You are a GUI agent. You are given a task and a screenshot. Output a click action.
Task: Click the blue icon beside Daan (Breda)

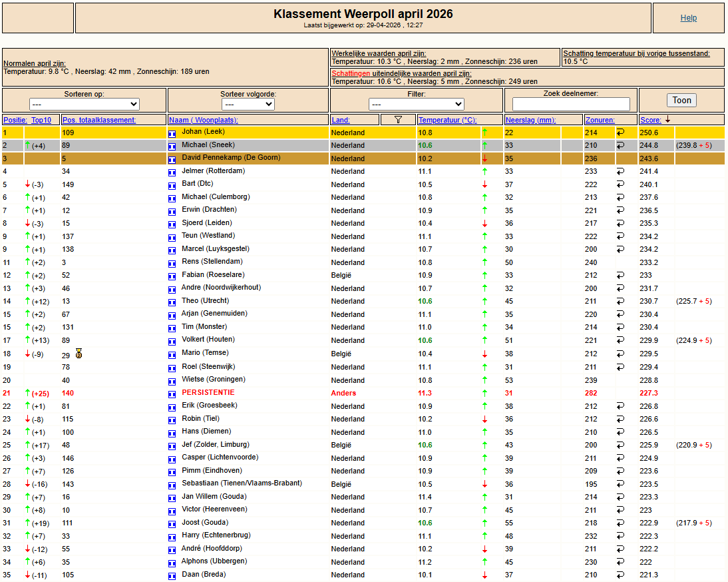172,575
